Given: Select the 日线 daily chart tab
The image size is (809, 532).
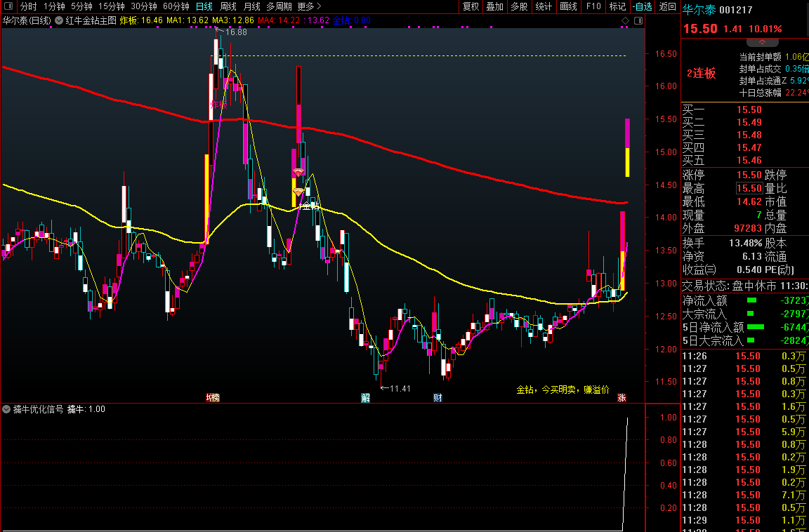Looking at the screenshot, I should pos(204,6).
